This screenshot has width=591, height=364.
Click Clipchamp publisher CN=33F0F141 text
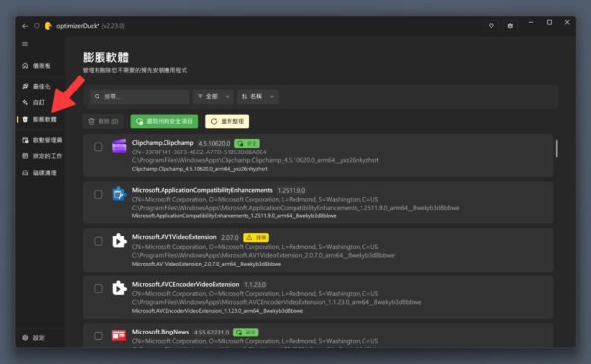point(199,152)
